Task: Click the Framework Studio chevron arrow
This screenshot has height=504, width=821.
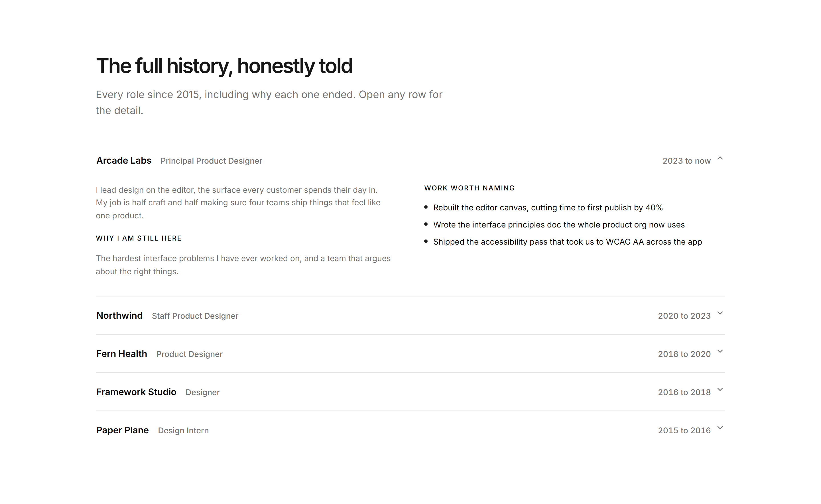Action: pyautogui.click(x=720, y=390)
